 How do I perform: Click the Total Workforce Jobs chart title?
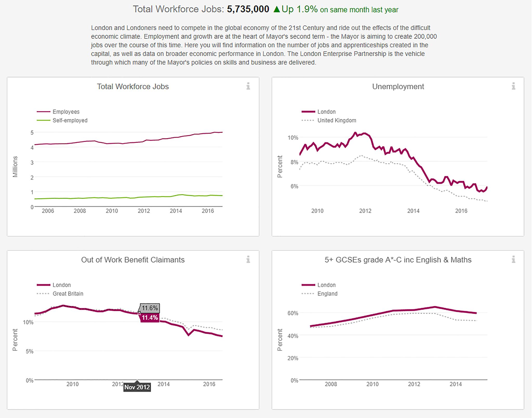click(x=133, y=87)
